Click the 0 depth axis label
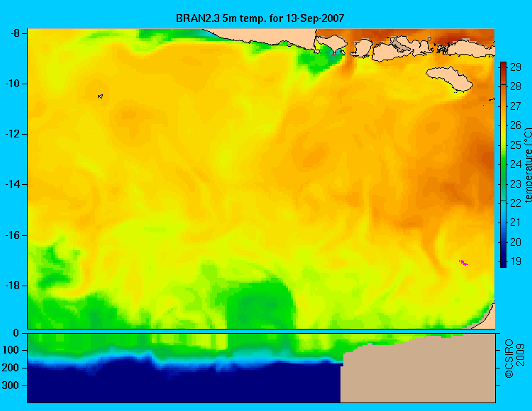The image size is (532, 411). point(16,333)
